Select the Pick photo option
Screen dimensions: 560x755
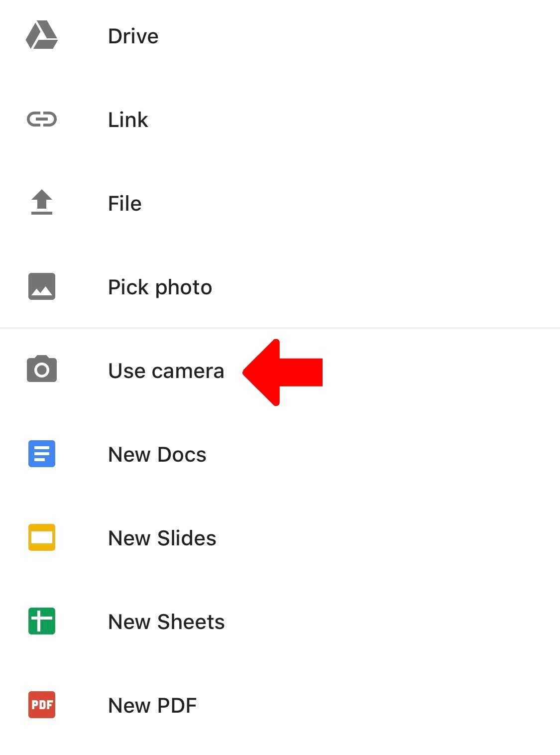pyautogui.click(x=280, y=287)
